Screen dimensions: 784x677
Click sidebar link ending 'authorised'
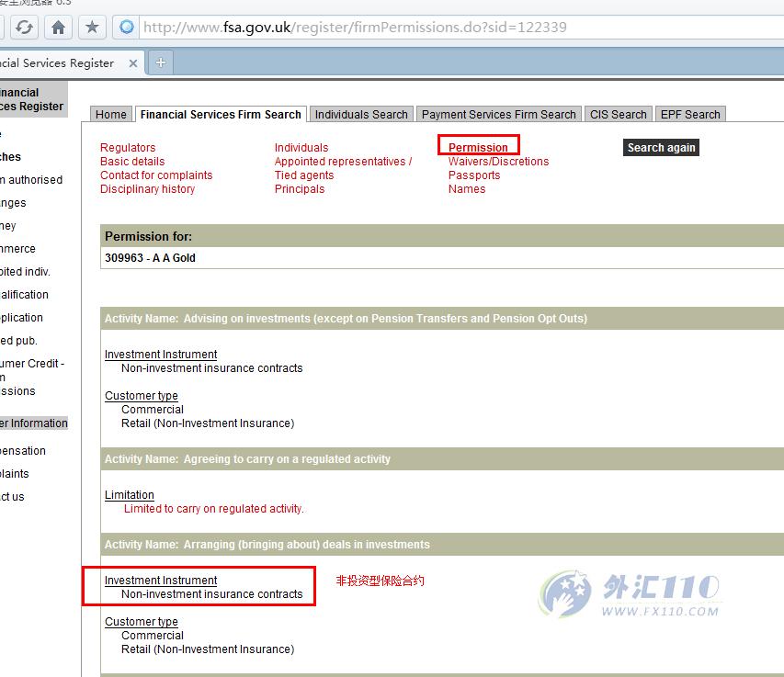point(31,180)
